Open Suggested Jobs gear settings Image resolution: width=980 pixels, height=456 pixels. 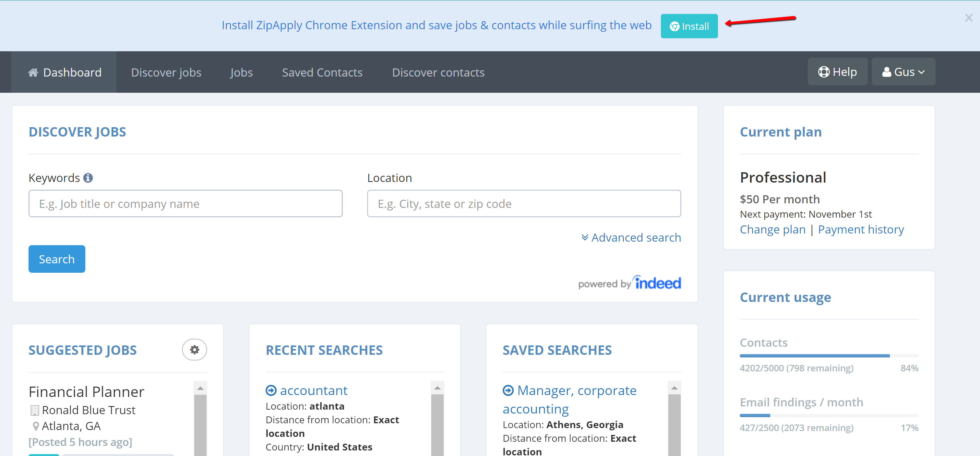[x=194, y=349]
